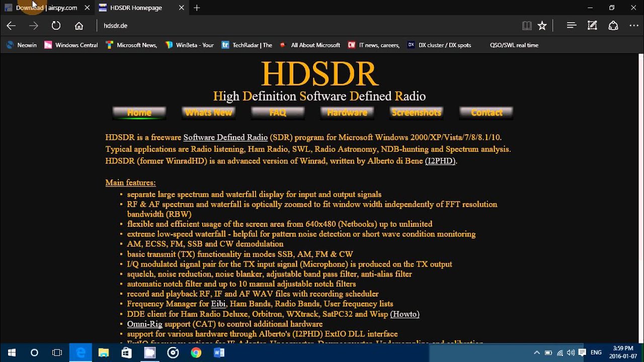Add this page to favorites star
Screen dimensions: 644x362
(542, 26)
